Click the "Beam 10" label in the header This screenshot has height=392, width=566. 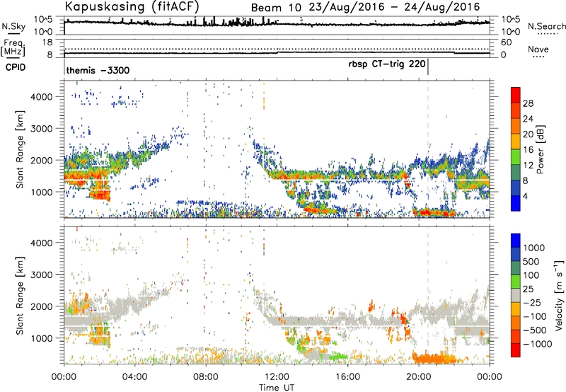point(276,8)
